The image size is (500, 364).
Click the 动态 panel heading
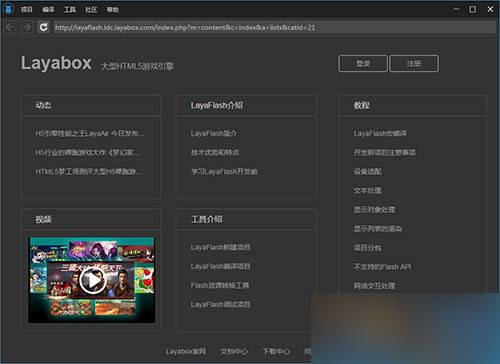tap(43, 105)
